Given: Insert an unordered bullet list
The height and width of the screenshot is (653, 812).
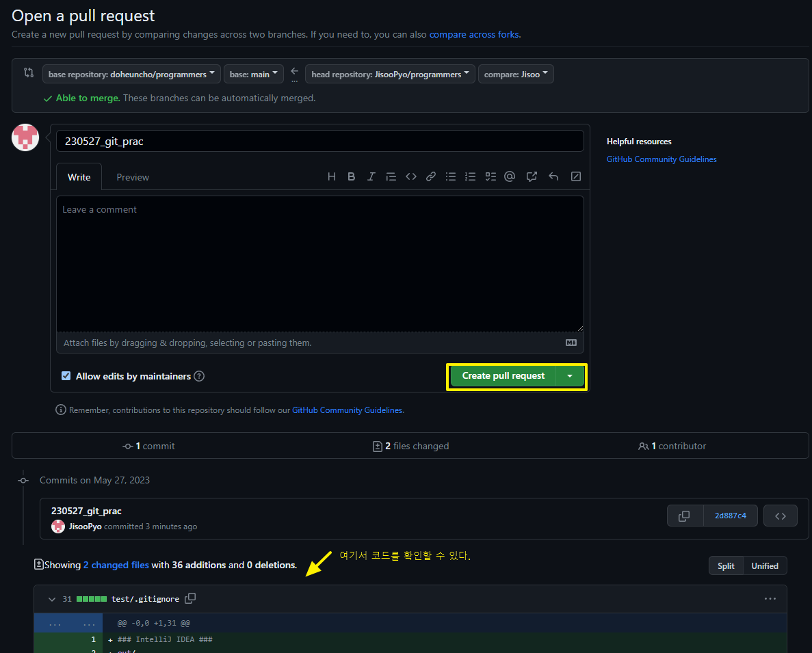Looking at the screenshot, I should [x=451, y=177].
